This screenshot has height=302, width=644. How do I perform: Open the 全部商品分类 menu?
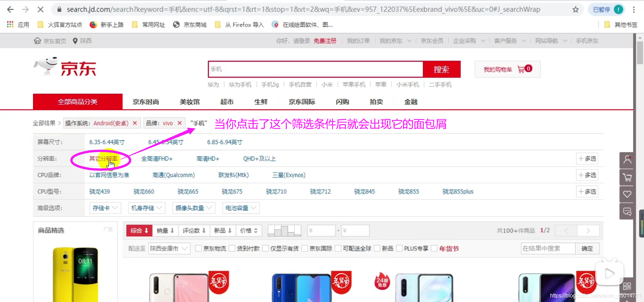(x=78, y=102)
